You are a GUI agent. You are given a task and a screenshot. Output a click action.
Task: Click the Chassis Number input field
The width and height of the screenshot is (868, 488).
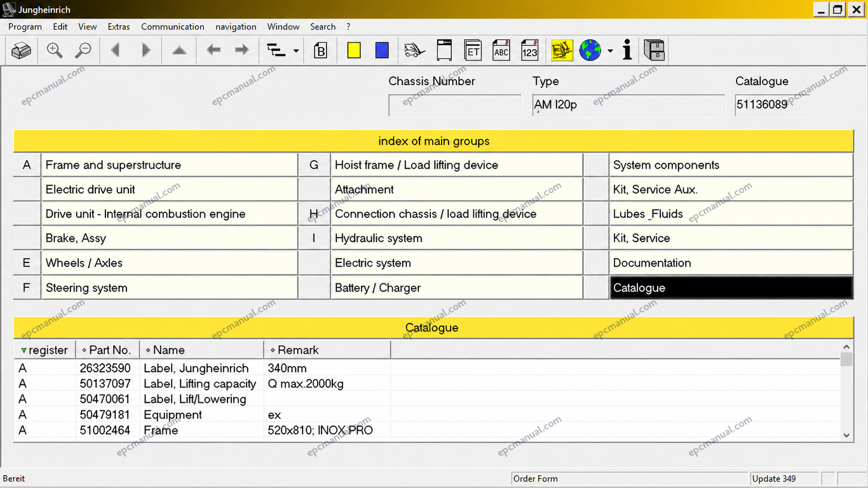[455, 105]
